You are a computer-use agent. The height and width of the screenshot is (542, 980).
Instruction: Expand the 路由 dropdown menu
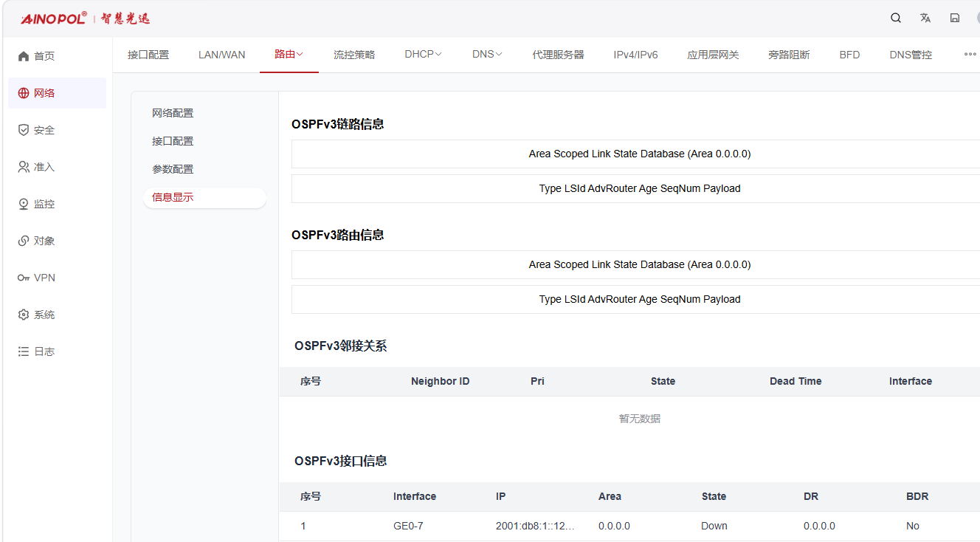[289, 55]
